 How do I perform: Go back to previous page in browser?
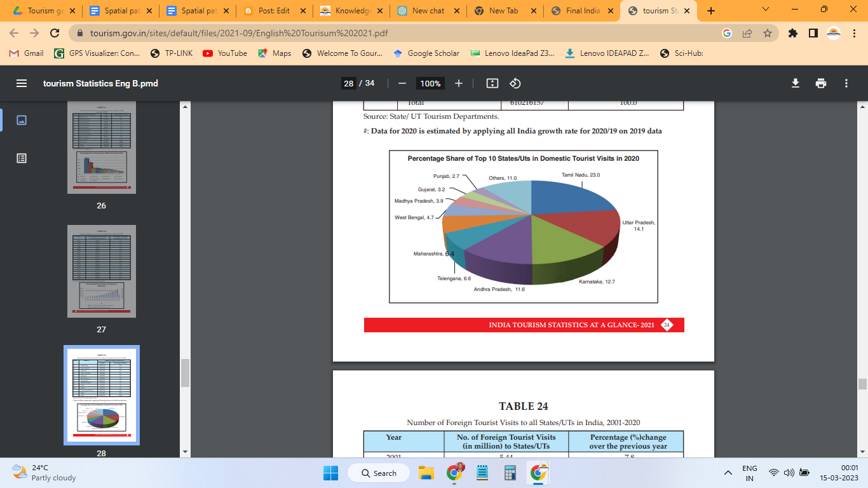coord(15,33)
